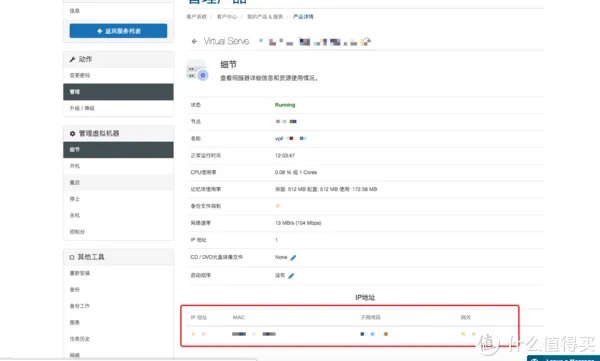Click the CPU使用率 row label
Image resolution: width=600 pixels, height=361 pixels.
204,172
